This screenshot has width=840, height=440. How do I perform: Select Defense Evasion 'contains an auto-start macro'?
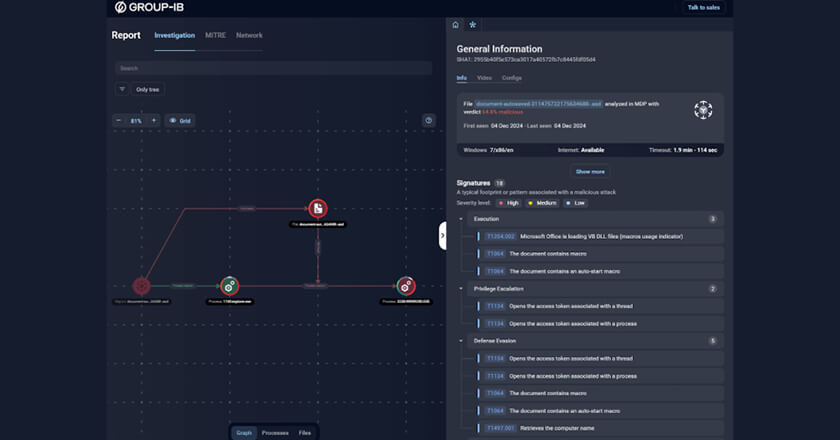click(x=601, y=411)
